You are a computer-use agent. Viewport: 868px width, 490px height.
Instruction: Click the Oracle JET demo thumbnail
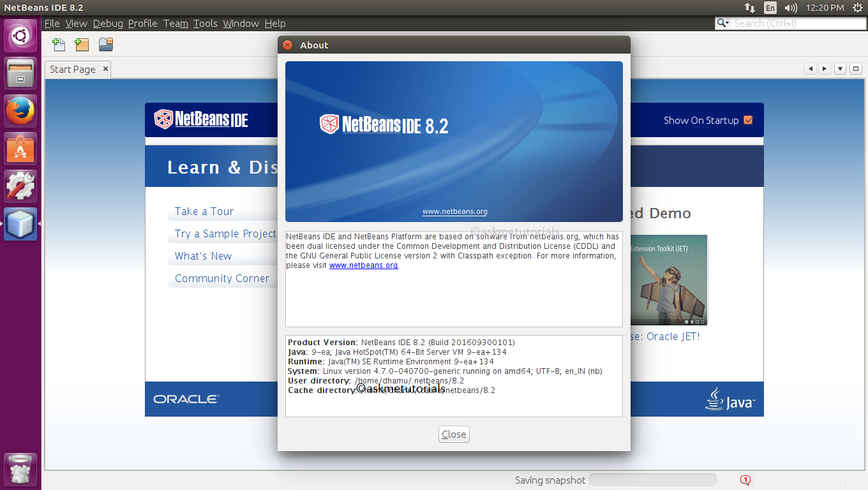point(669,280)
